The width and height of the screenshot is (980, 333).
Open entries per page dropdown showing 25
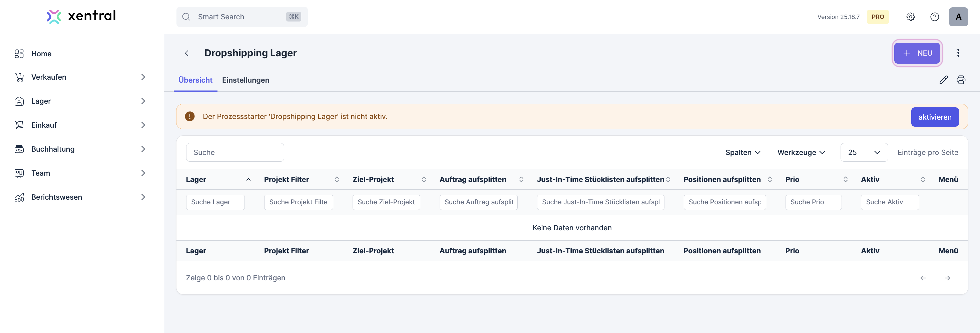click(864, 152)
